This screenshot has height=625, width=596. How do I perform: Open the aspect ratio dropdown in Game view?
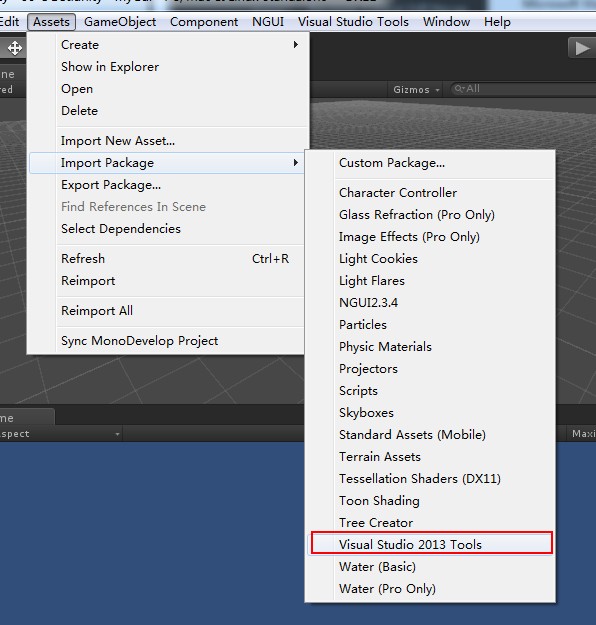point(61,434)
